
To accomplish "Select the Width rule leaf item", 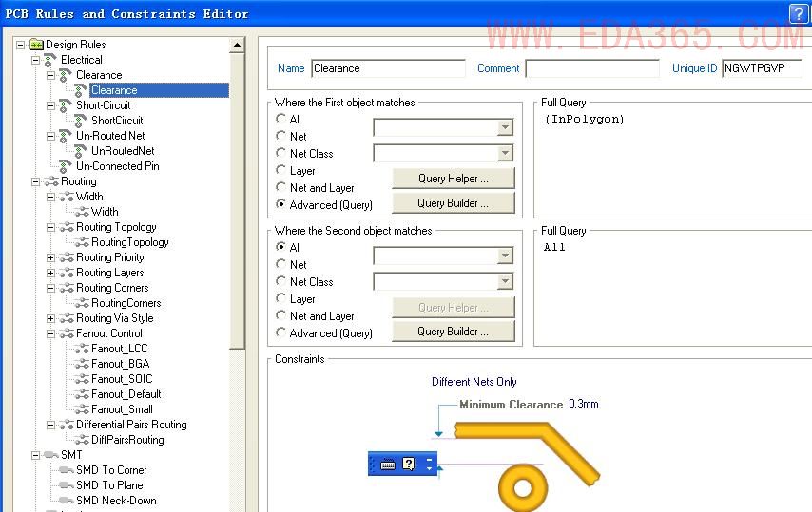I will (x=105, y=212).
